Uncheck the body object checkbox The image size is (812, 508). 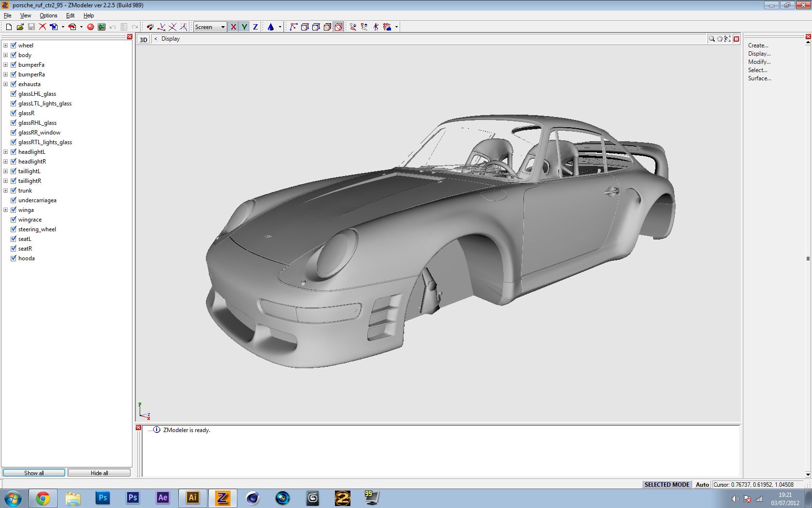[14, 55]
